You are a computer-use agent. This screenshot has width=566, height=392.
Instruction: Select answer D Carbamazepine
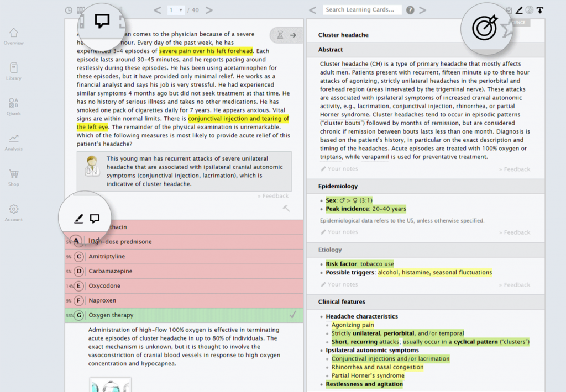click(184, 271)
